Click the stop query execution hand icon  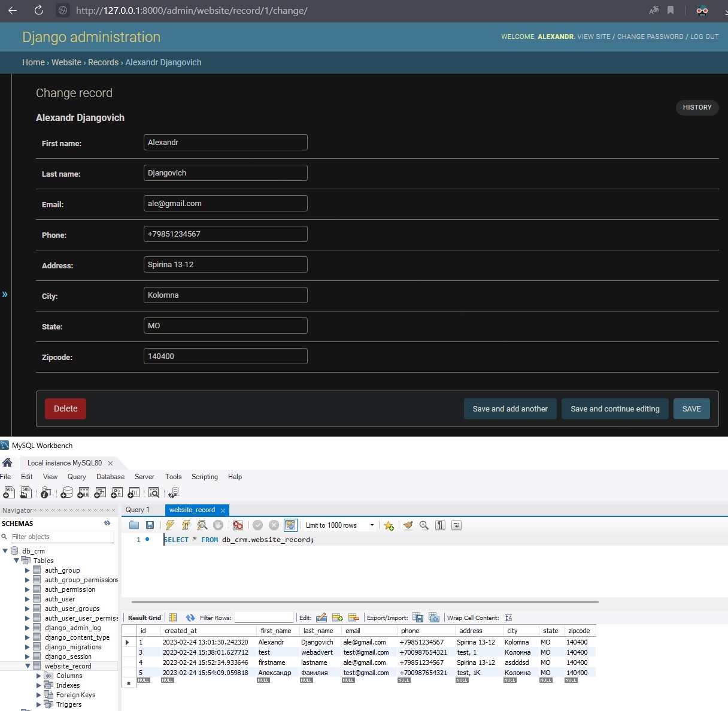point(219,525)
